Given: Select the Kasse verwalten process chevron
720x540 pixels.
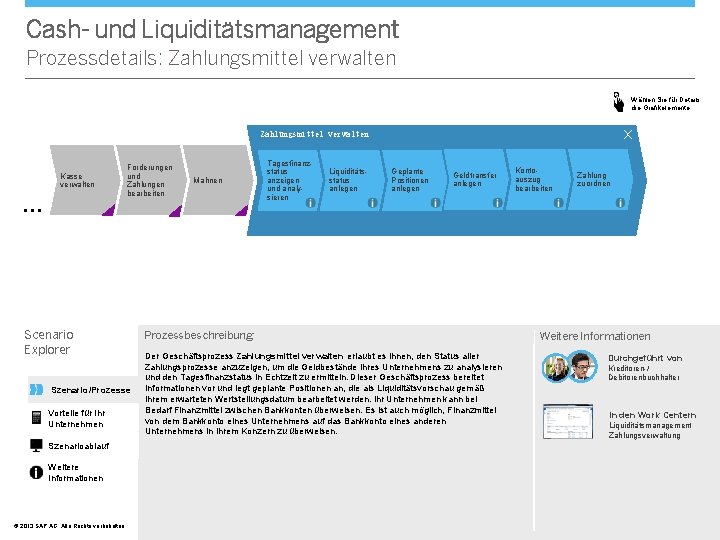Looking at the screenshot, I should [x=83, y=180].
